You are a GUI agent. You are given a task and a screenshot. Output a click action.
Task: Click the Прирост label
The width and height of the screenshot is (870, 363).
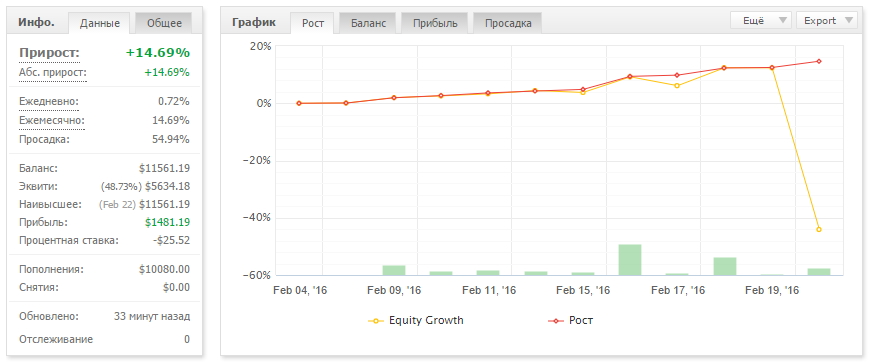pyautogui.click(x=49, y=53)
